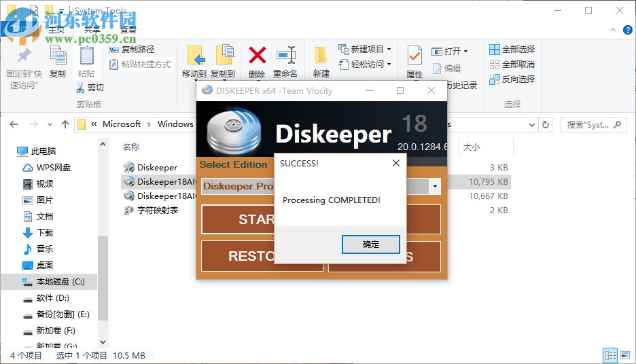
Task: Click Edit (编辑) in ribbon
Action: pos(446,69)
